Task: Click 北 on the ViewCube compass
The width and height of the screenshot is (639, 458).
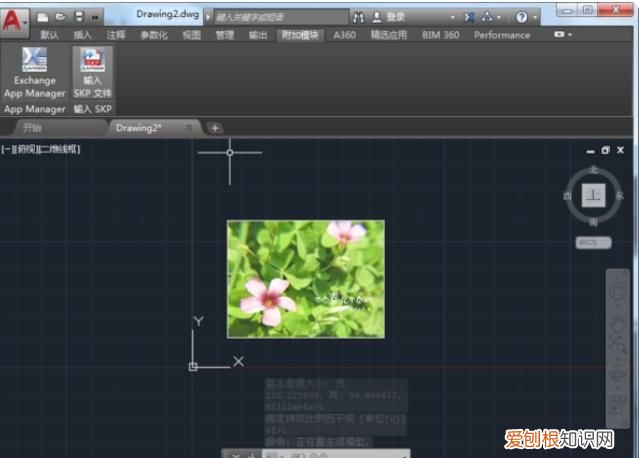Action: [594, 169]
